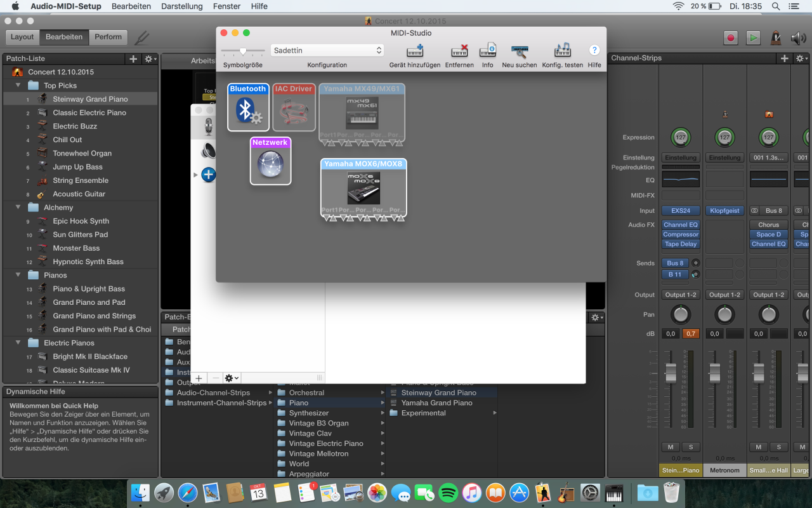Click the Tape Delay effect slot

681,244
